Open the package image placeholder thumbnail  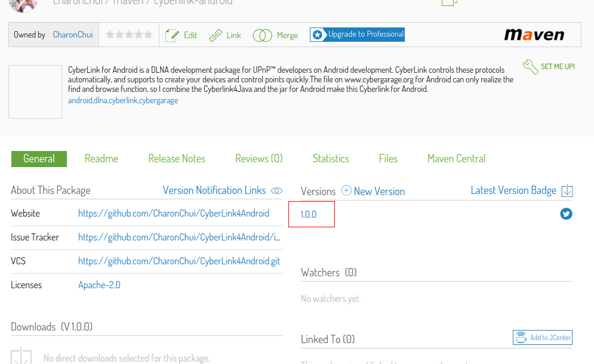(35, 92)
